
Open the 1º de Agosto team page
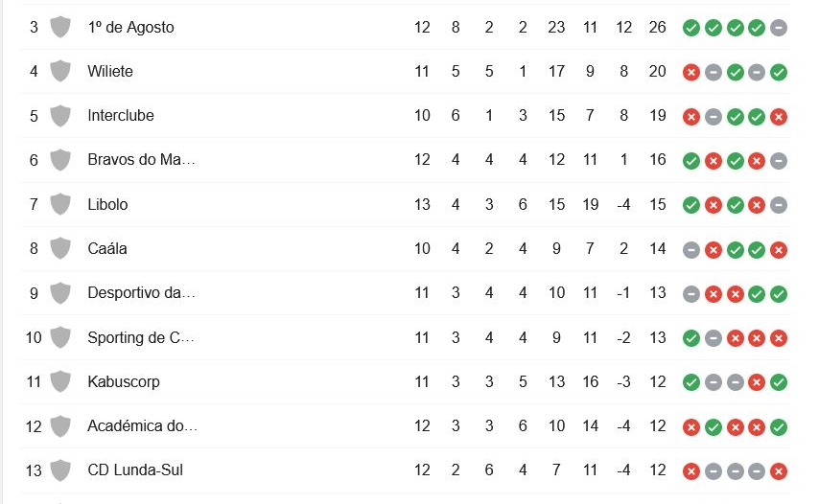130,27
